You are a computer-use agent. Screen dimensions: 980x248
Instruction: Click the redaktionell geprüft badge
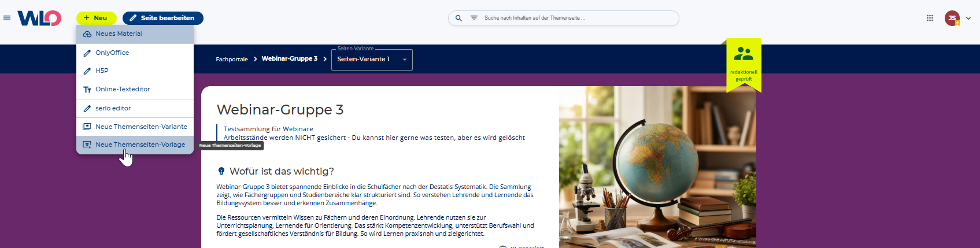(744, 65)
